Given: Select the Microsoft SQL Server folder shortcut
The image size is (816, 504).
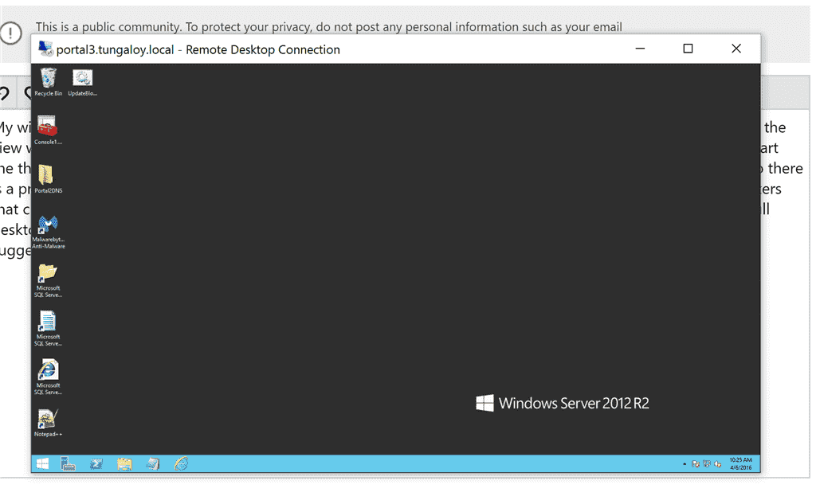Looking at the screenshot, I should (x=48, y=281).
